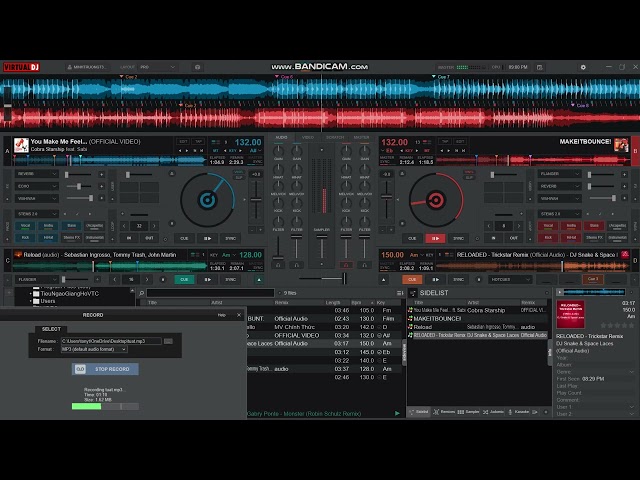Switch mixer to SCRATCH tab
Screen dimensions: 640x480
pos(335,138)
